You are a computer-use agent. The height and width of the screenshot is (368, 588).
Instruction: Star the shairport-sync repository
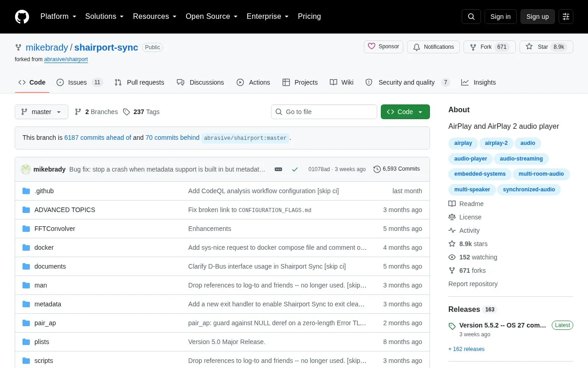click(546, 47)
